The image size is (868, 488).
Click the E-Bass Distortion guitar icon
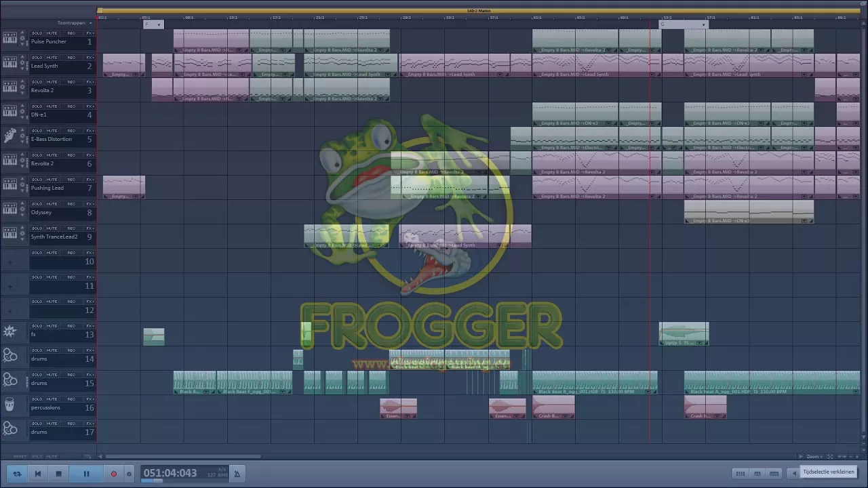tap(9, 136)
